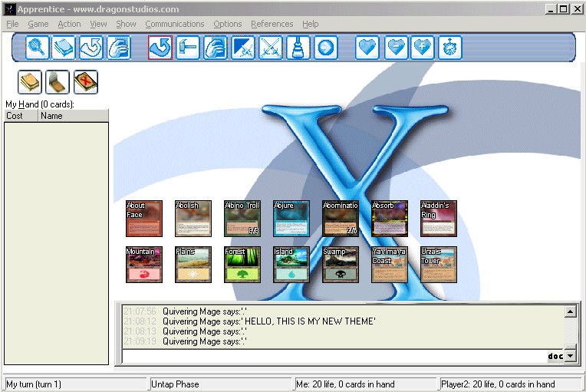Click the 21:07:56 chat log line

click(x=185, y=311)
